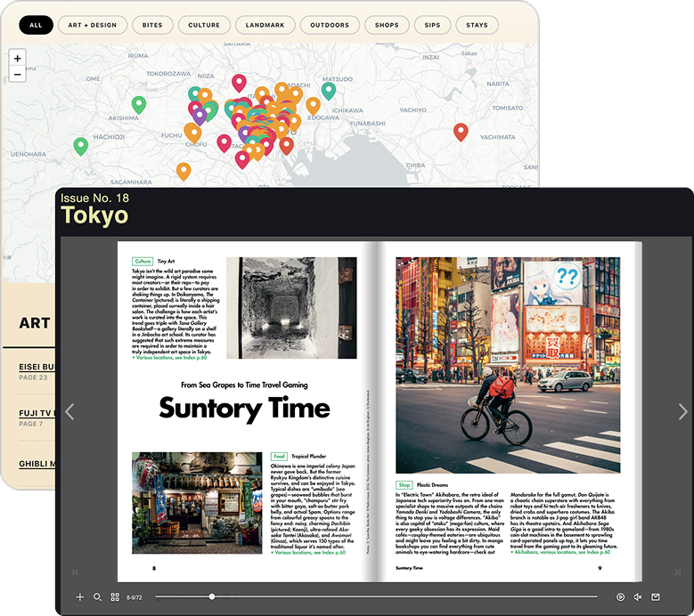The width and height of the screenshot is (694, 616).
Task: Filter map by LANDMARK
Action: [265, 25]
